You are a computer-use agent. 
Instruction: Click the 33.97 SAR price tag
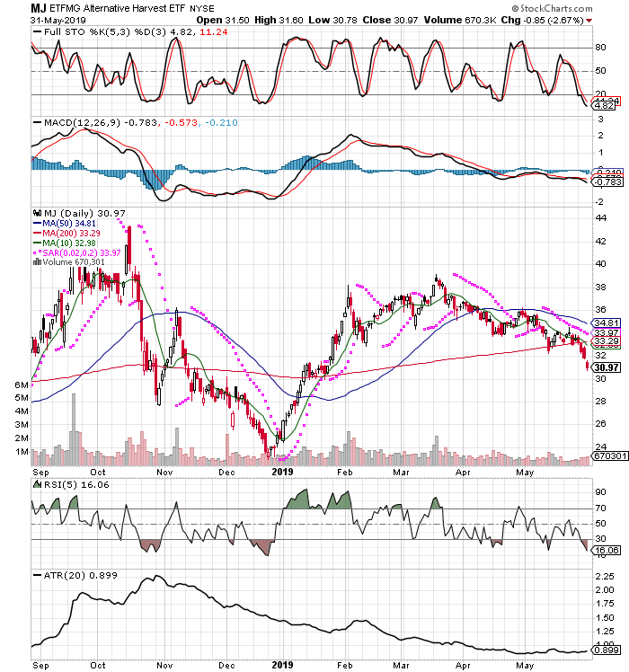(x=606, y=332)
